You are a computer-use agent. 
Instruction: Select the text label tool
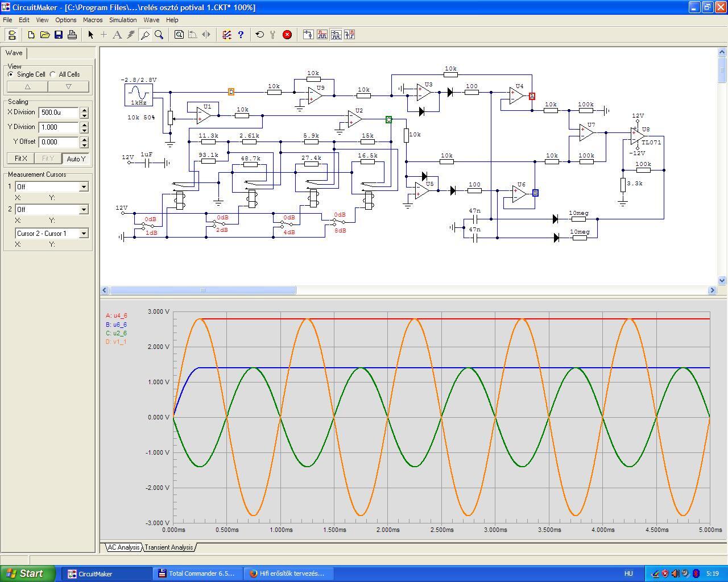117,35
